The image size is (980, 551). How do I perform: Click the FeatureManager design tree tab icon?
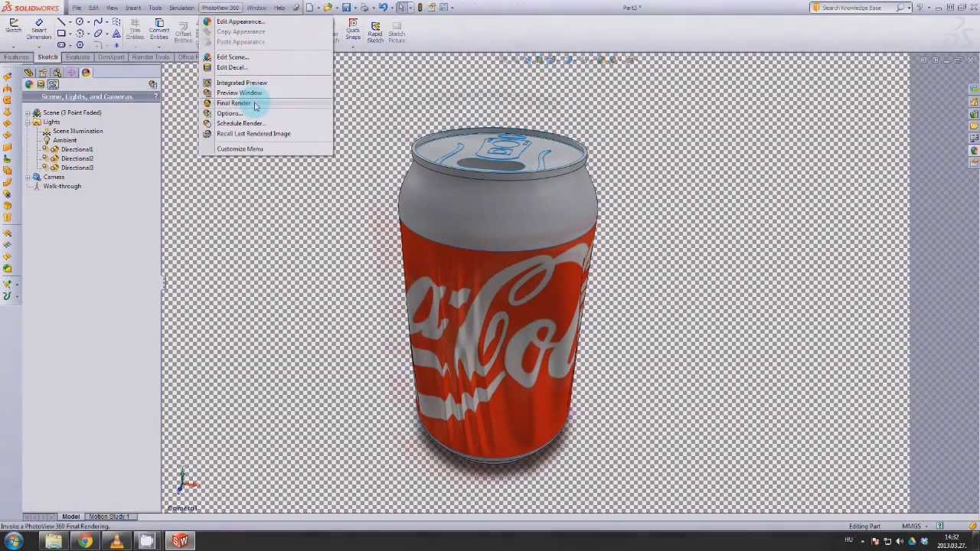click(x=29, y=73)
